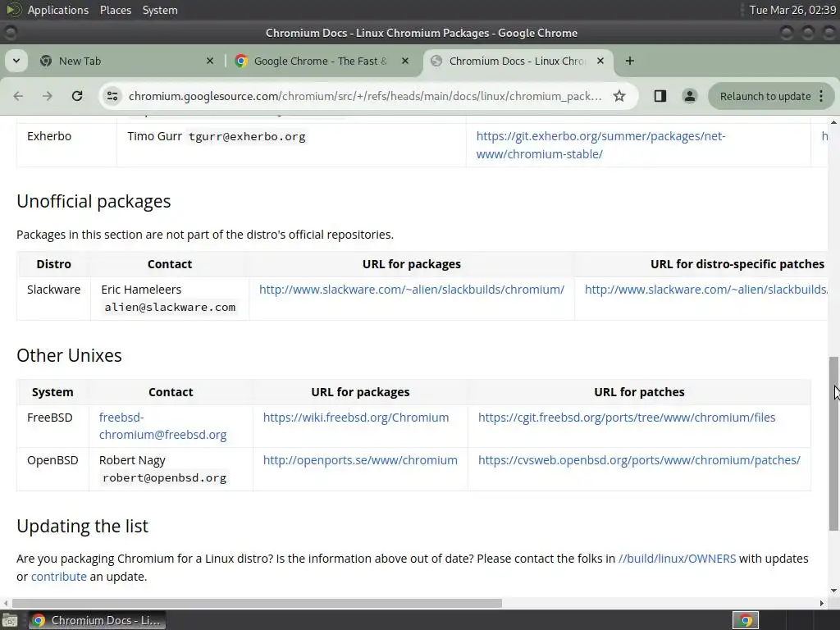Close the New Tab tab
The height and width of the screenshot is (630, 840).
tap(210, 61)
